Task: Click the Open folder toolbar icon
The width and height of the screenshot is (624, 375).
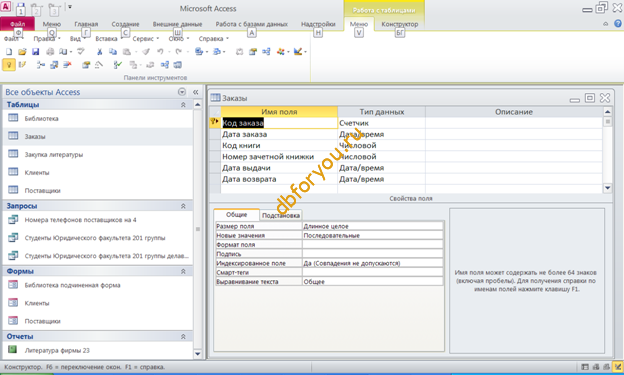Action: pyautogui.click(x=22, y=52)
